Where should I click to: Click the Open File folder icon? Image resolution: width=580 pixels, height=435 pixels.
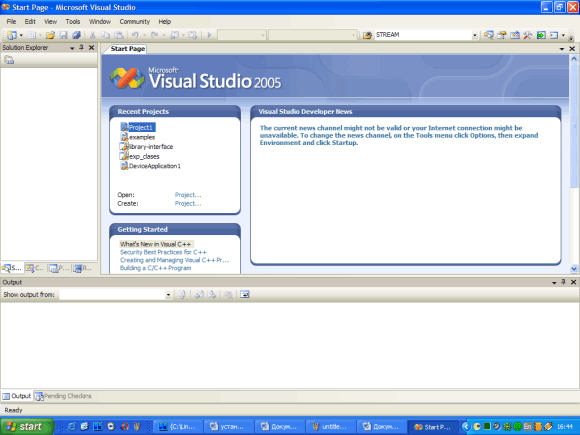(x=50, y=35)
